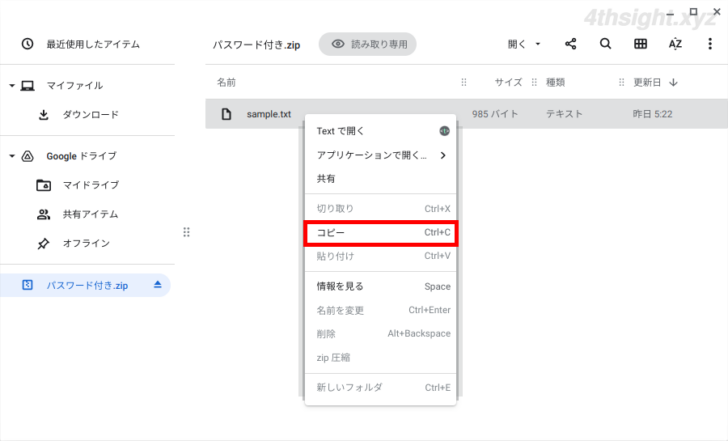Click the 読み取り専用 badge
The image size is (728, 441).
[368, 44]
